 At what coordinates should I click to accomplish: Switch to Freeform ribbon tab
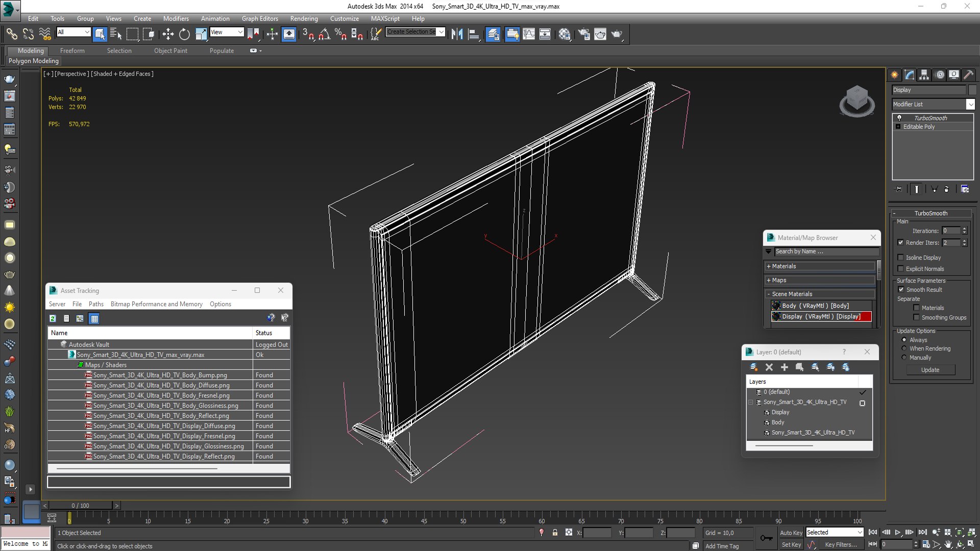click(72, 51)
